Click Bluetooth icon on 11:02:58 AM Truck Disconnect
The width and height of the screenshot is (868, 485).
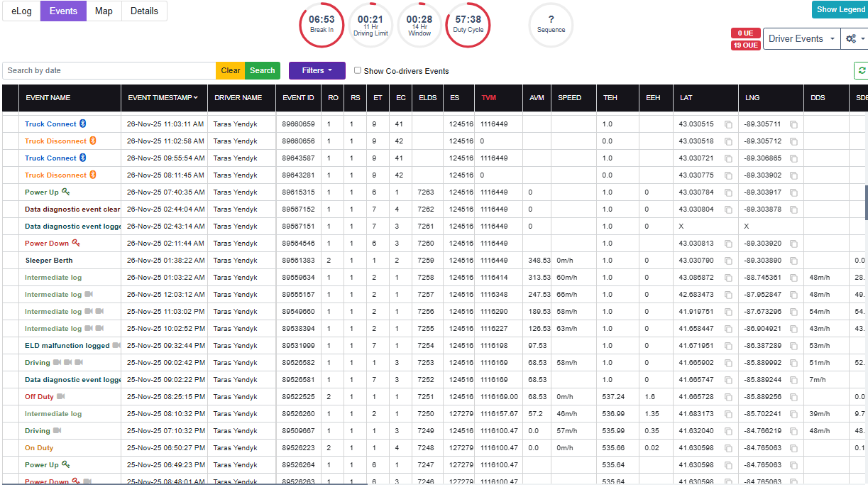click(92, 141)
